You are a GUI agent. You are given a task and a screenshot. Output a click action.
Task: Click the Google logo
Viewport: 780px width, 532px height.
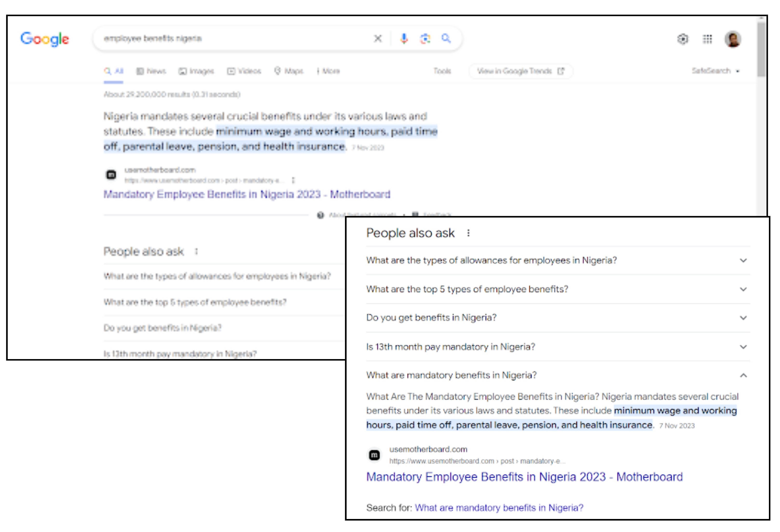point(45,39)
